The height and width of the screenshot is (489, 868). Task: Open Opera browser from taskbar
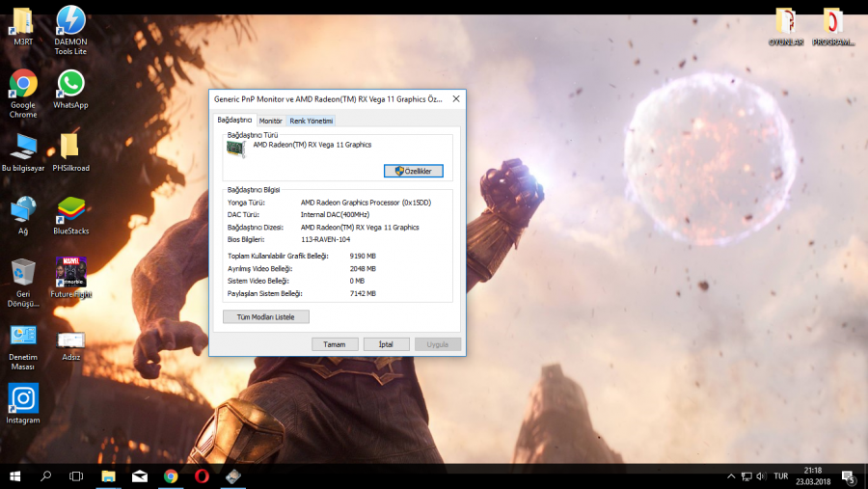(x=202, y=476)
